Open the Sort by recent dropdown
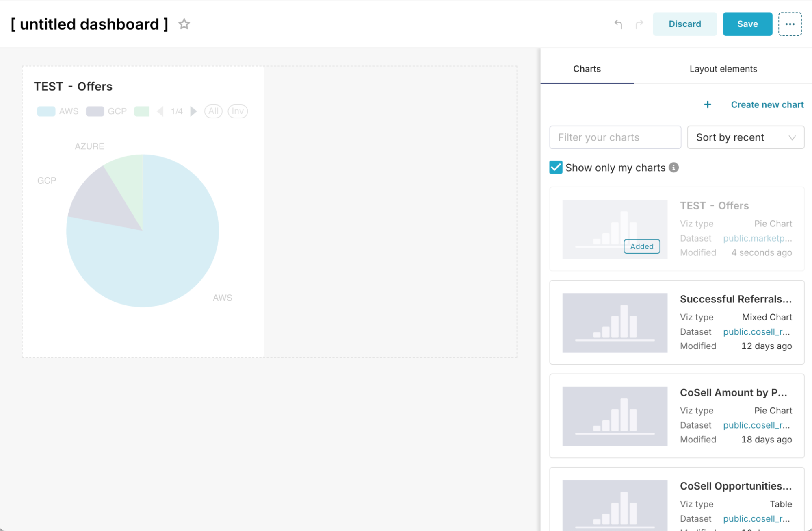This screenshot has width=812, height=531. (745, 137)
